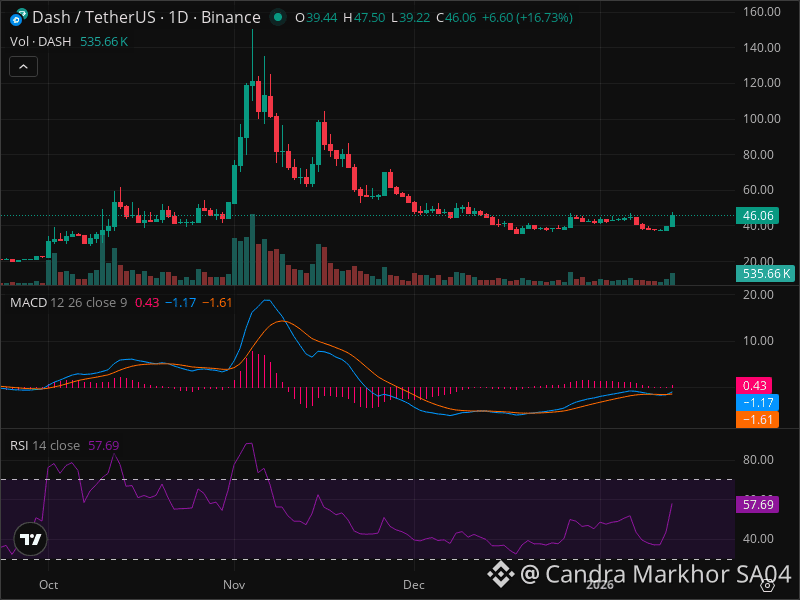Screen dimensions: 800x600
Task: Click the change +6.60 (+16.73%) text
Action: [527, 17]
